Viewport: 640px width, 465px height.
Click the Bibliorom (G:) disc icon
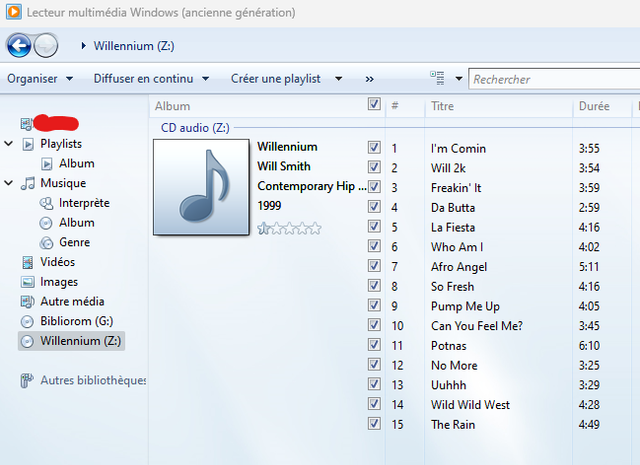click(x=27, y=322)
